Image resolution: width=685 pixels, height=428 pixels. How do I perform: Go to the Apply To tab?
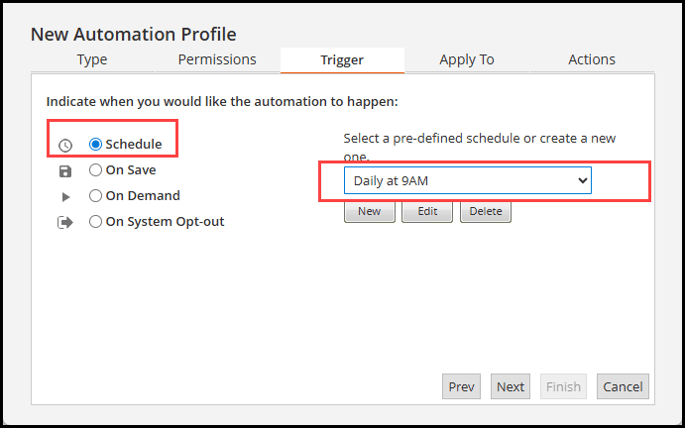467,59
